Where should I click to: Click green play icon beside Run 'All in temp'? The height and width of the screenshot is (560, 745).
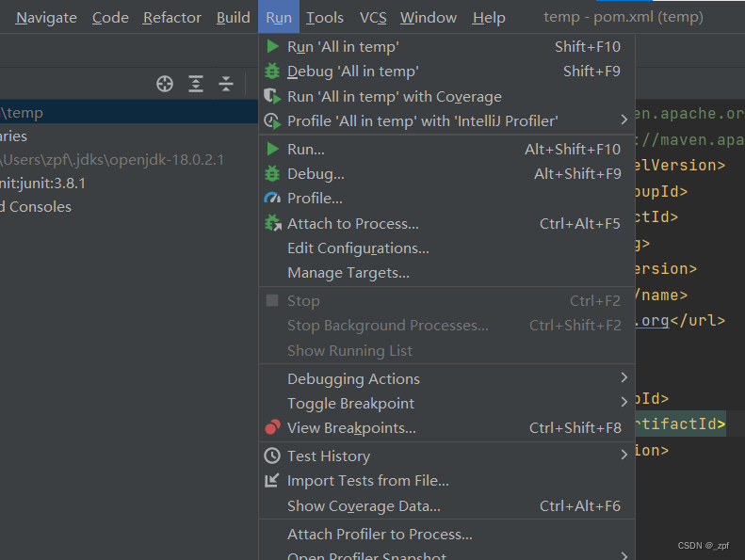pos(273,46)
